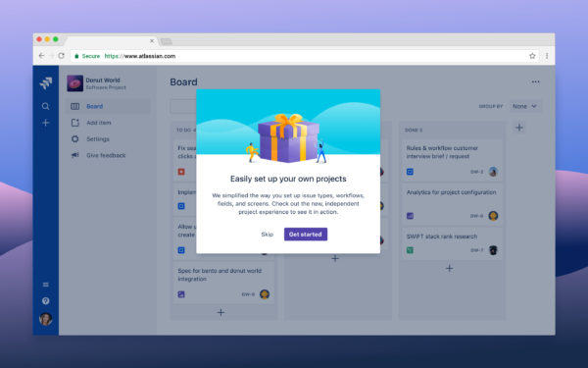
Task: Select Add item in project navigation
Action: [x=109, y=123]
